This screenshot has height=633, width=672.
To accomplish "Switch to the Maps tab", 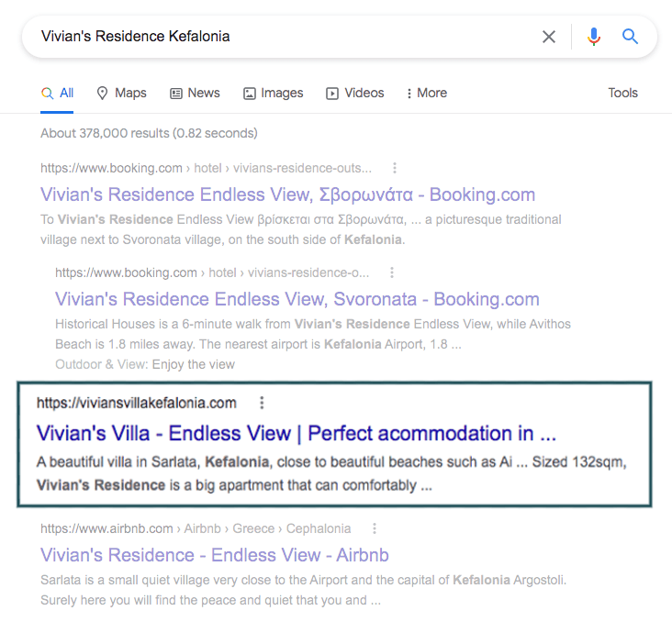I will [x=122, y=93].
